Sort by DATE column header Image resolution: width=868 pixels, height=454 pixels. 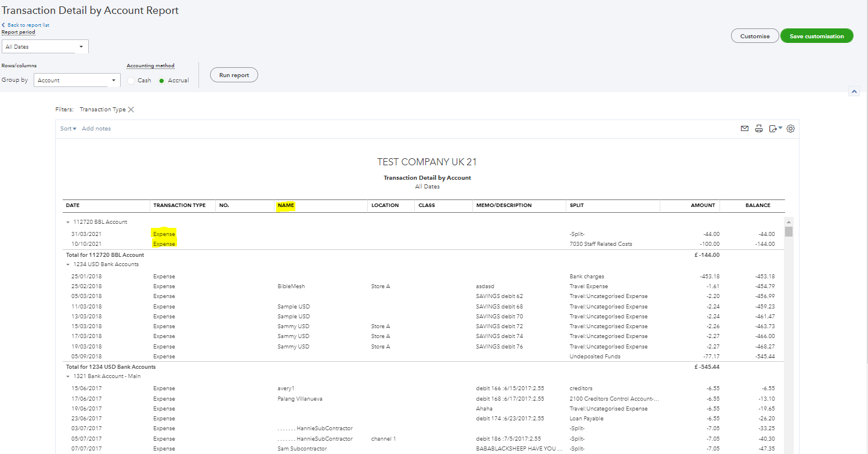tap(73, 205)
